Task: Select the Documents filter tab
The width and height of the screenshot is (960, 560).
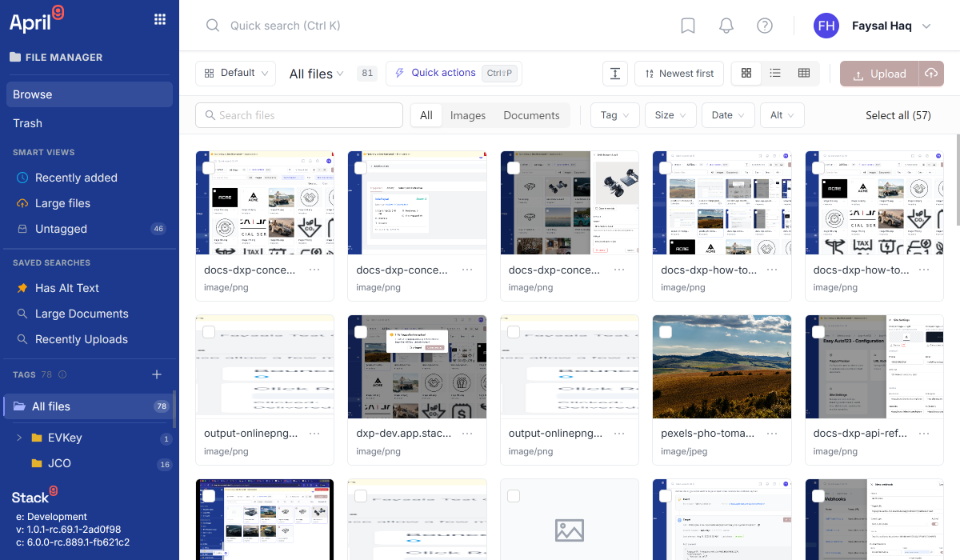Action: [x=531, y=115]
